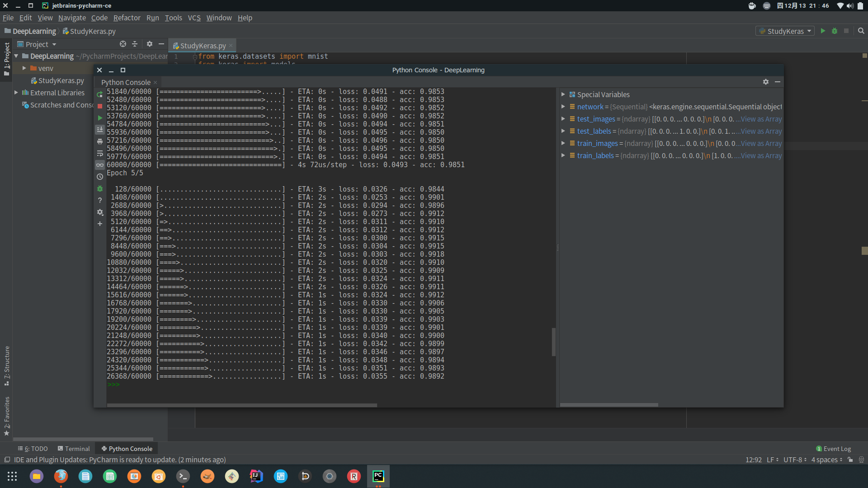
Task: Open the VCS menu
Action: (x=194, y=18)
